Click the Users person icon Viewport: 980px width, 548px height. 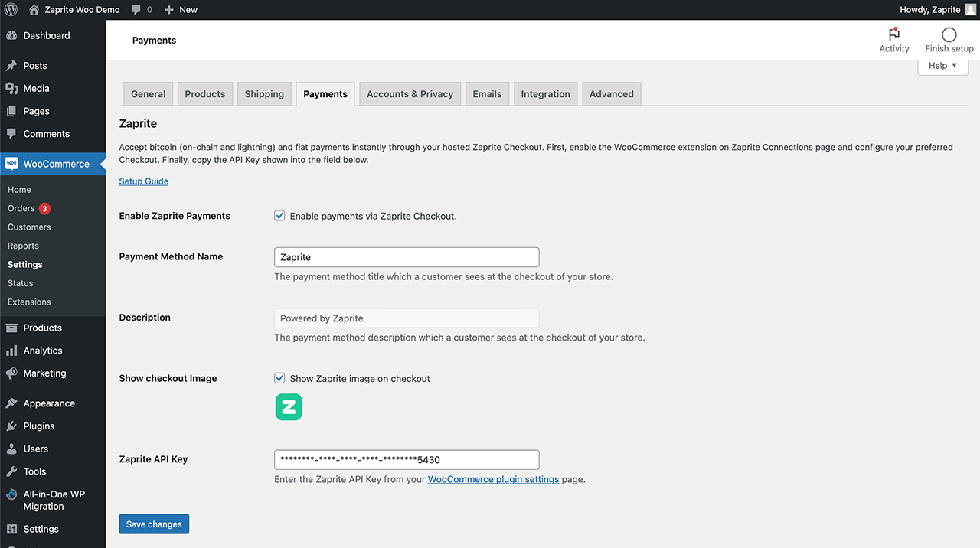11,449
